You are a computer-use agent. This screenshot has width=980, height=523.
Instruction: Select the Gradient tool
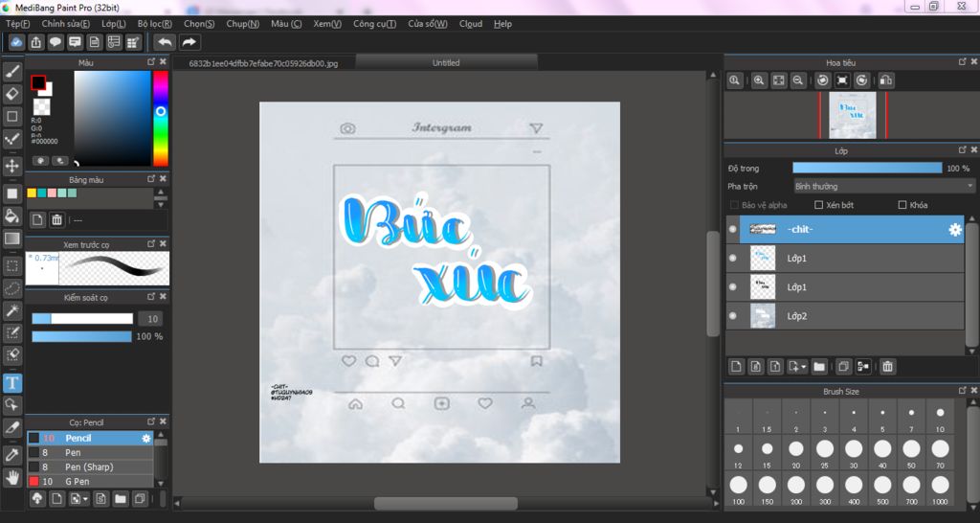click(x=12, y=239)
